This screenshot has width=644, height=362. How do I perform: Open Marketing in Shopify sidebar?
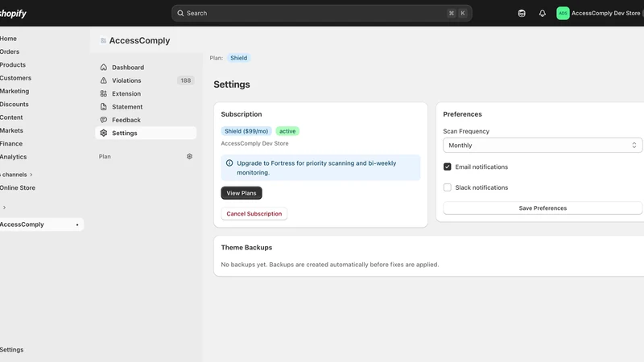[x=14, y=91]
